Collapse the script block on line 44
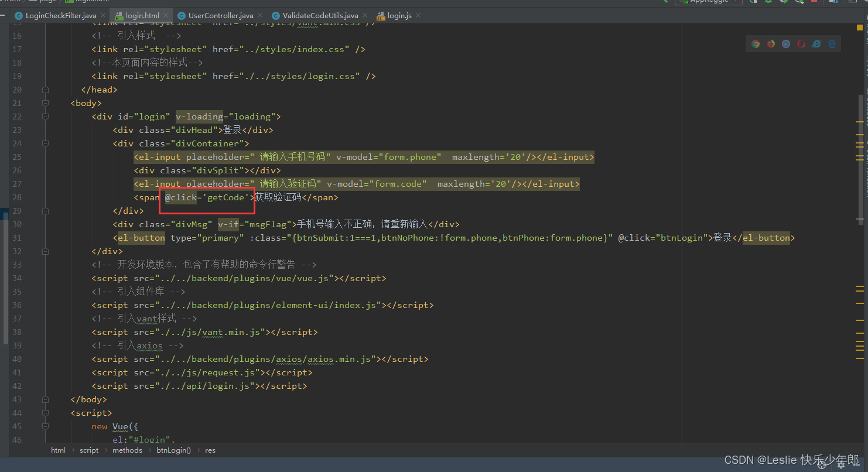 pos(45,413)
